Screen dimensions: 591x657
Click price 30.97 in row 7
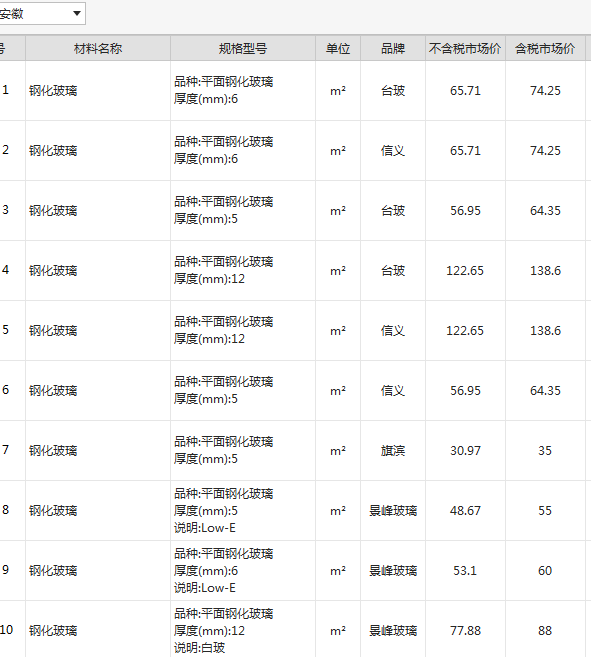tap(465, 450)
